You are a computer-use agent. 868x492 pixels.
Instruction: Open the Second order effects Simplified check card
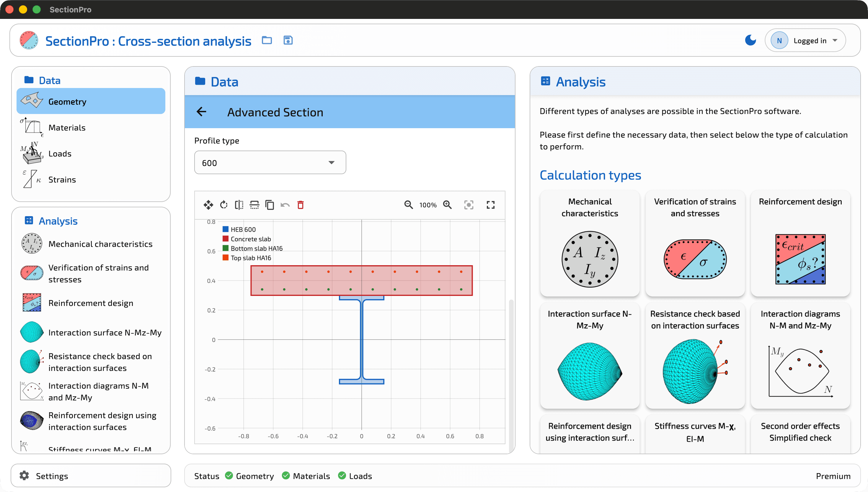point(800,434)
